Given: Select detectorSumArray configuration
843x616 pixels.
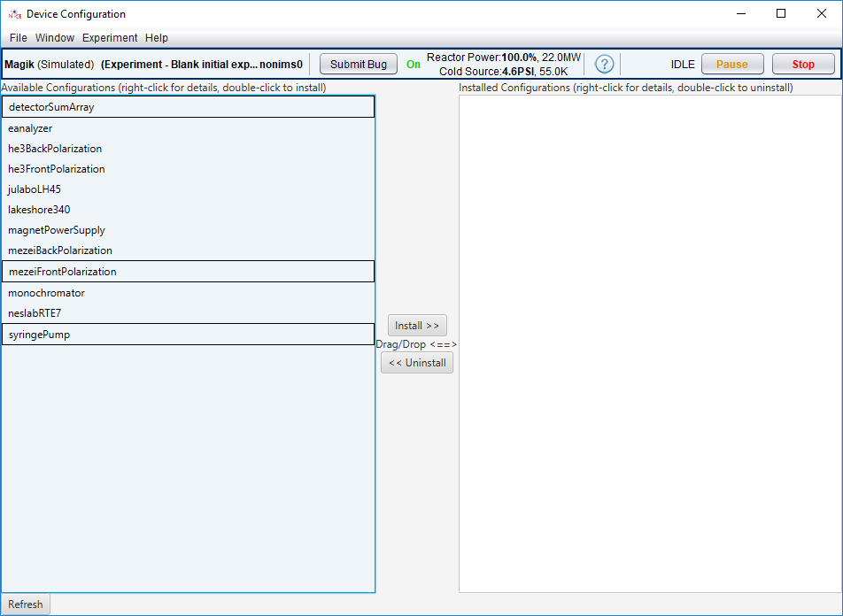Looking at the screenshot, I should click(x=188, y=106).
